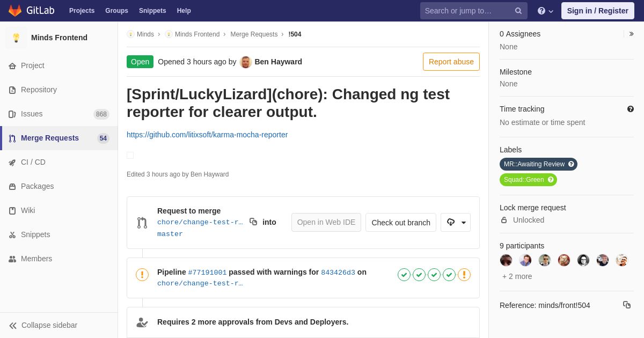The width and height of the screenshot is (644, 338).
Task: Click the Snippets scissors icon
Action: [x=12, y=235]
